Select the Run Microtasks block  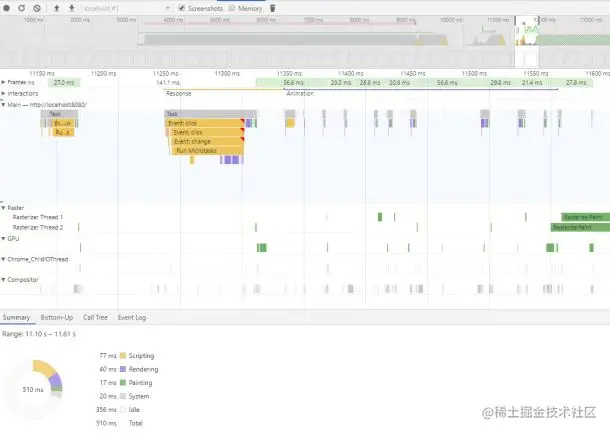(208, 151)
